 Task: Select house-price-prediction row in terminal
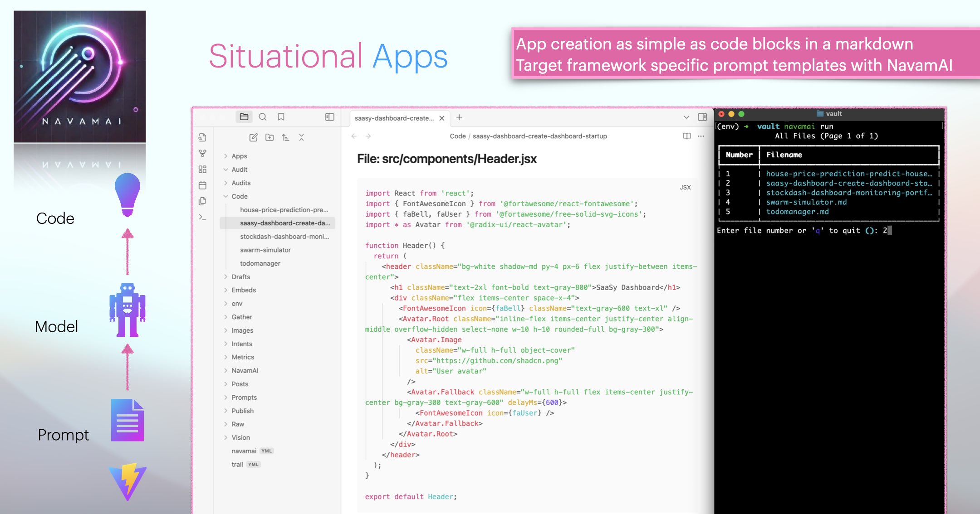point(828,174)
